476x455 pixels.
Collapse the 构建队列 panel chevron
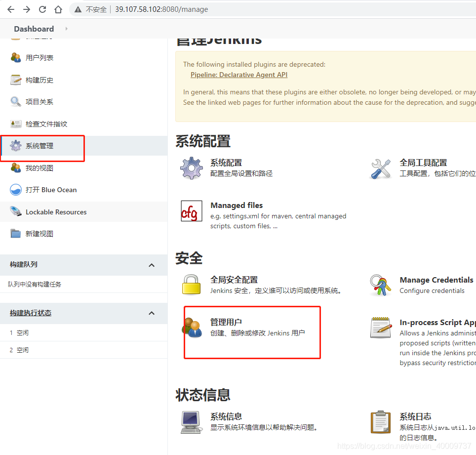click(152, 265)
